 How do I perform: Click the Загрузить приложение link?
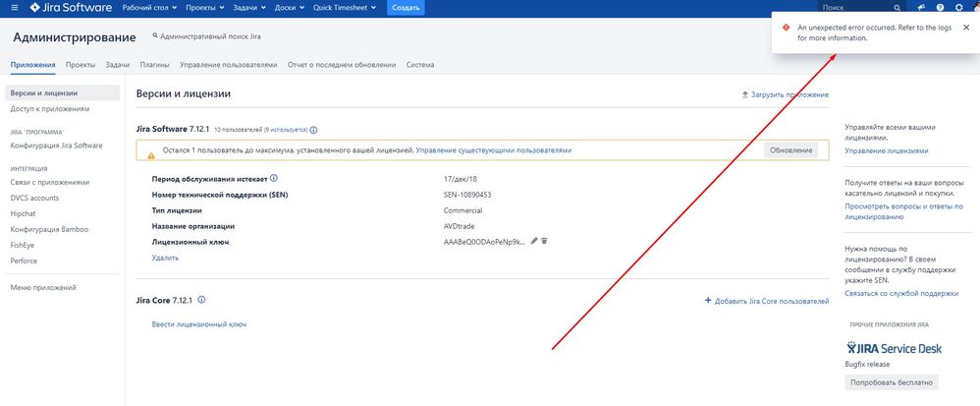pyautogui.click(x=790, y=94)
